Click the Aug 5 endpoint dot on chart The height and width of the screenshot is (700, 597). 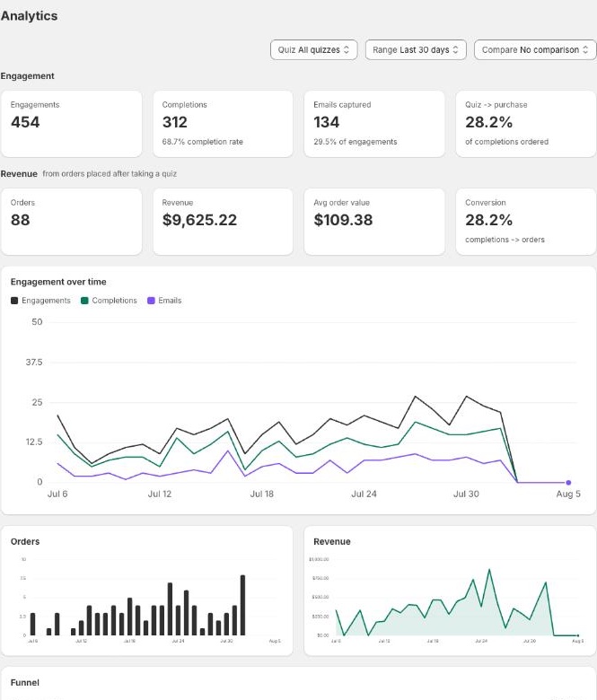[x=568, y=482]
